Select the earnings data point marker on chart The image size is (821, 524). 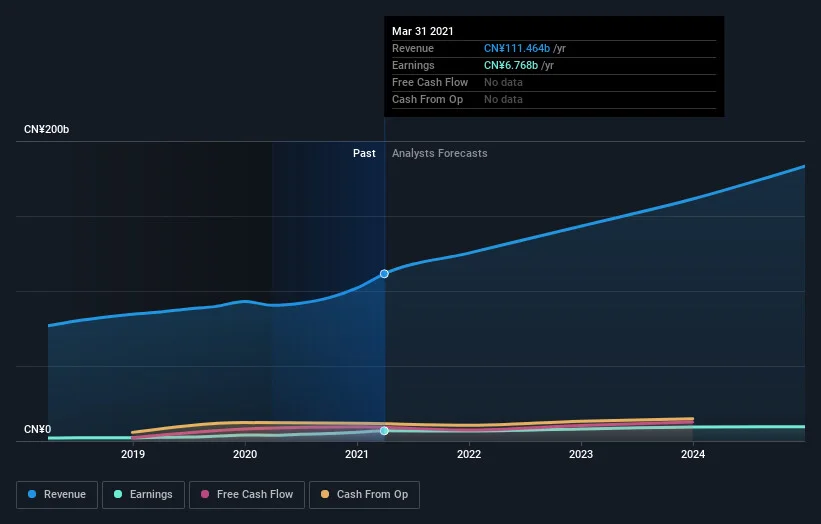point(384,431)
